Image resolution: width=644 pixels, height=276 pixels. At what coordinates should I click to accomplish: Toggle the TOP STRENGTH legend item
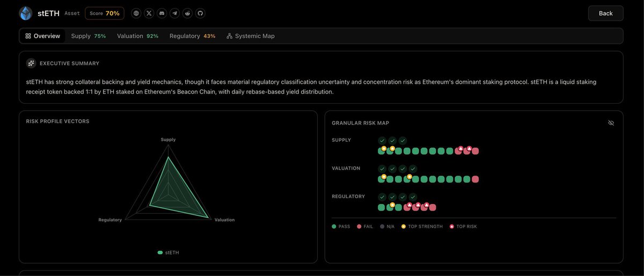coord(422,227)
